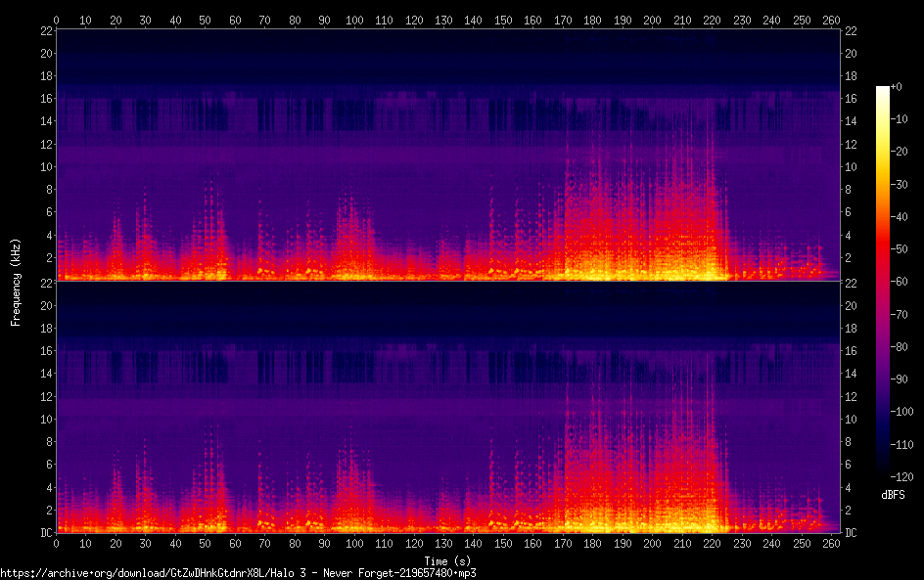Click the '-20' colorbar label

click(x=900, y=152)
